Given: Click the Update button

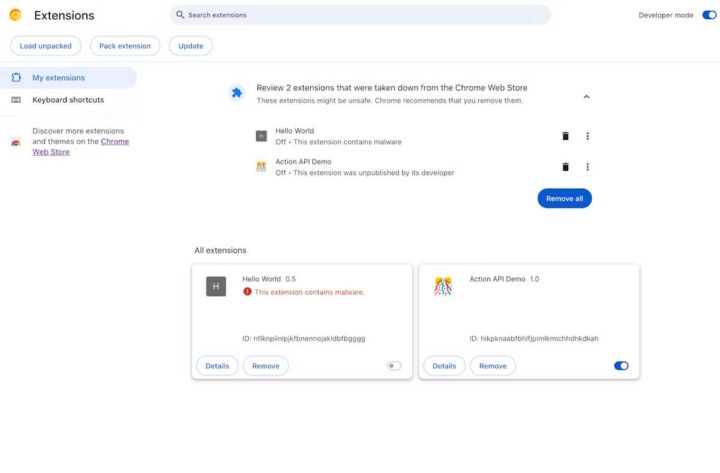Looking at the screenshot, I should click(191, 46).
